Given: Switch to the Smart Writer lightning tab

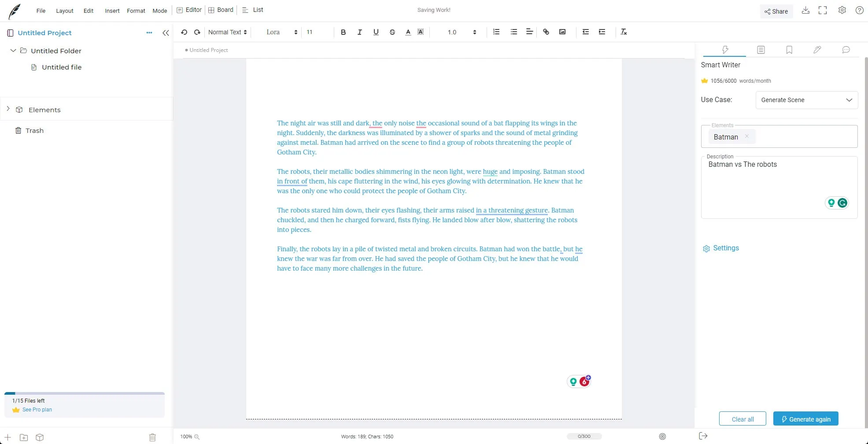Looking at the screenshot, I should pyautogui.click(x=725, y=50).
